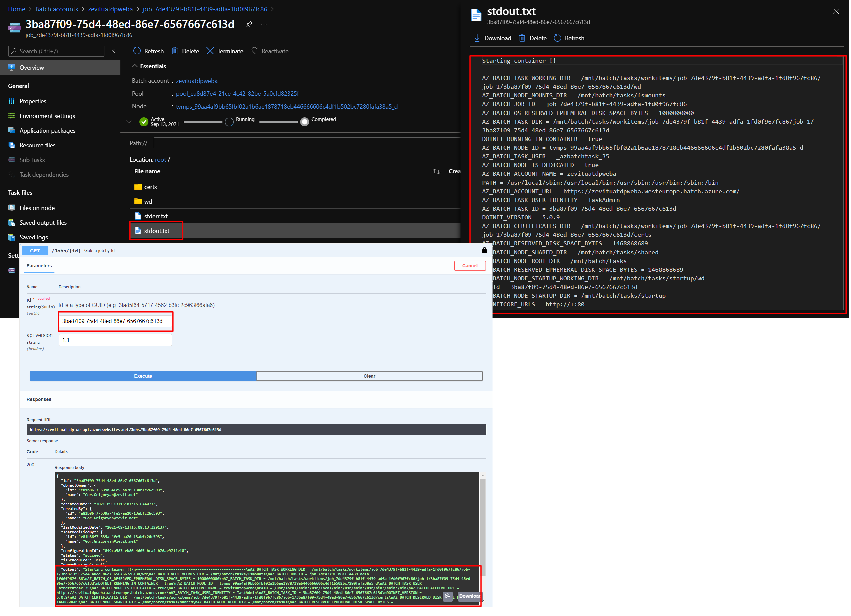
Task: Open Sub Tasks in the sidebar
Action: pyautogui.click(x=32, y=160)
